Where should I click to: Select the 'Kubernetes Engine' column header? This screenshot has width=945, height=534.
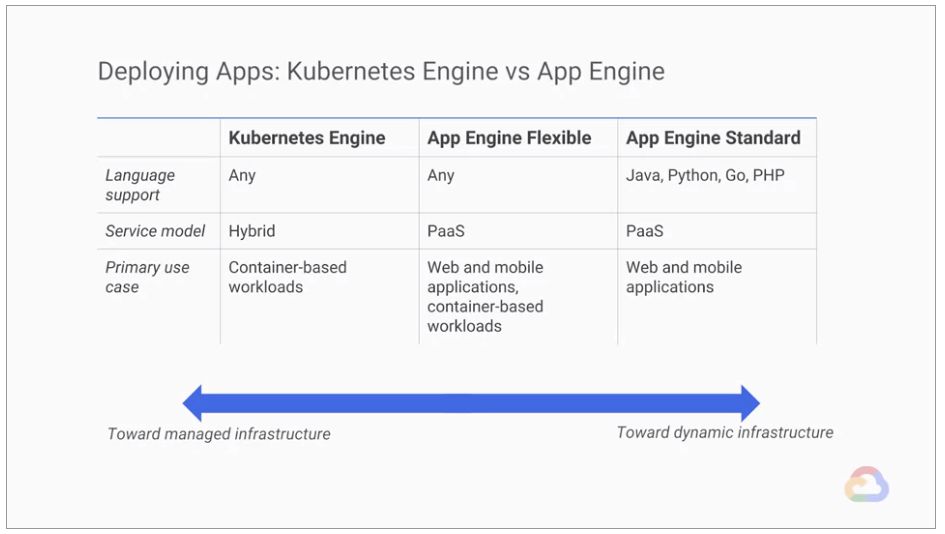(x=307, y=138)
